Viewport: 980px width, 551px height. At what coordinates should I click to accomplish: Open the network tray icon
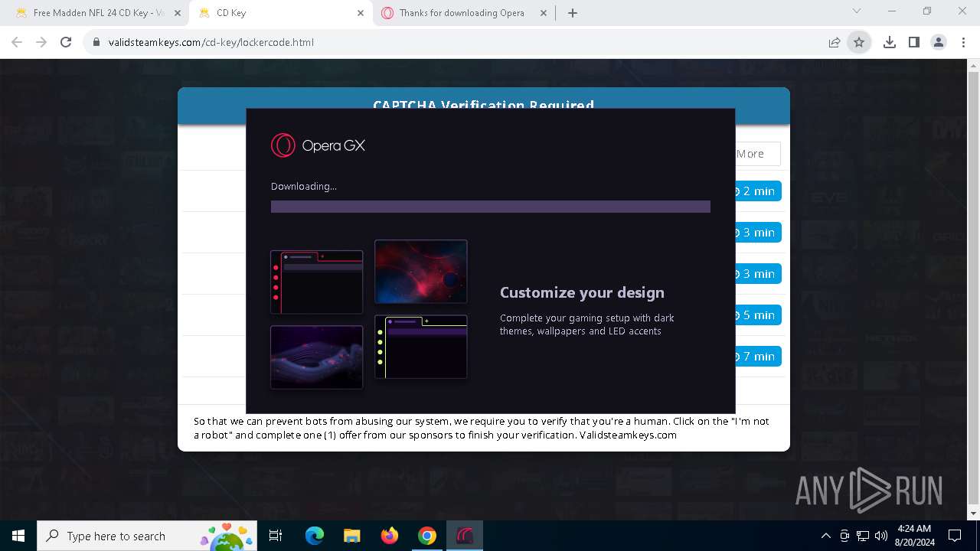863,536
